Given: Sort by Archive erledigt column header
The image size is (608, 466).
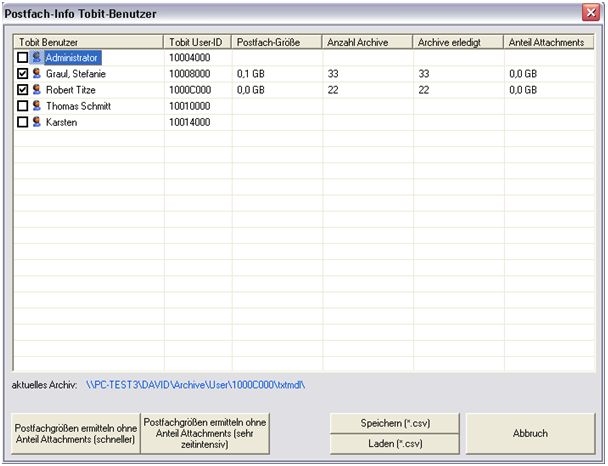Looking at the screenshot, I should 458,42.
